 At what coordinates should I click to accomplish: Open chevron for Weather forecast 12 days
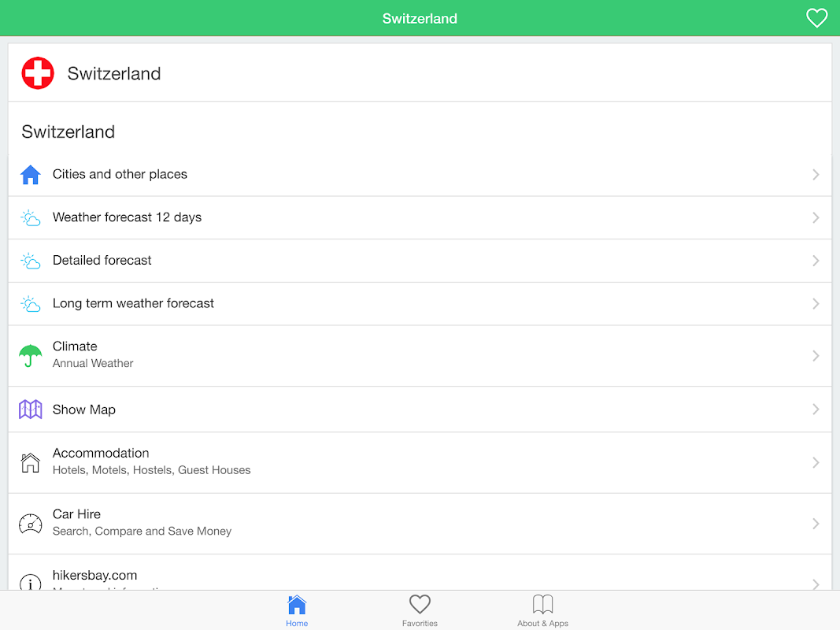pyautogui.click(x=816, y=217)
